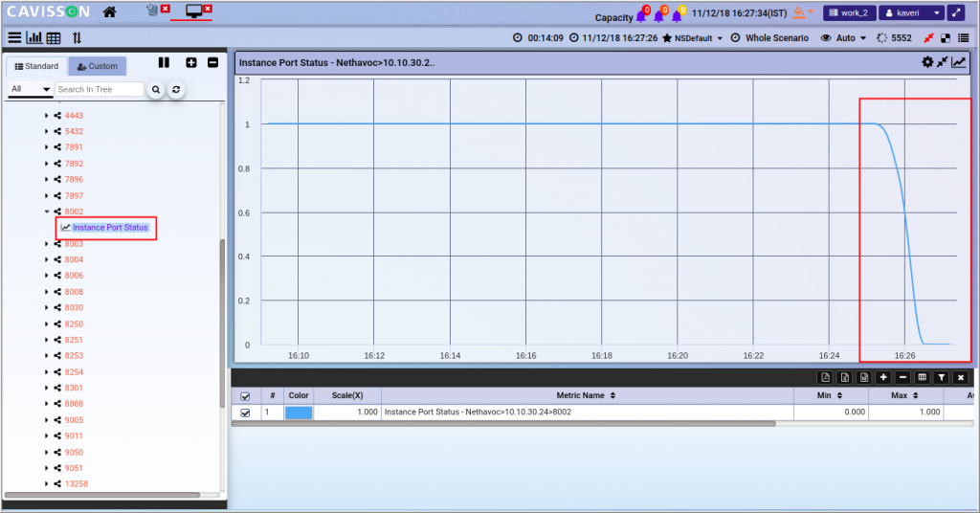Click the filter funnel icon
The width and height of the screenshot is (980, 513).
[942, 377]
